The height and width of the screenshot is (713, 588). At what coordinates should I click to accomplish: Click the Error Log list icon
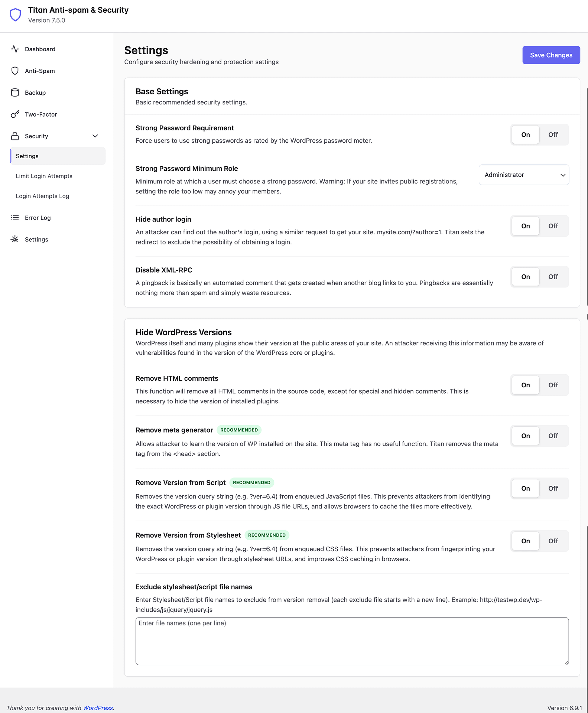coord(15,218)
